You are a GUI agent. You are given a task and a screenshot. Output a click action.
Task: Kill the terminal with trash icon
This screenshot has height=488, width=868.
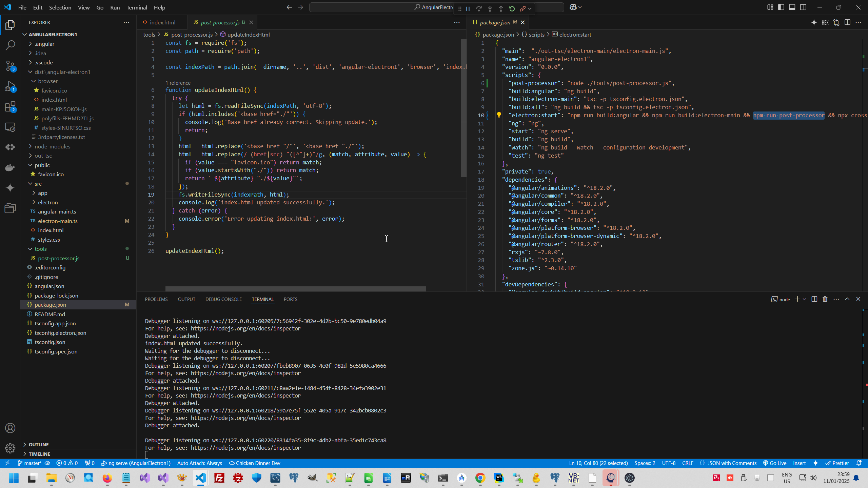click(x=825, y=299)
